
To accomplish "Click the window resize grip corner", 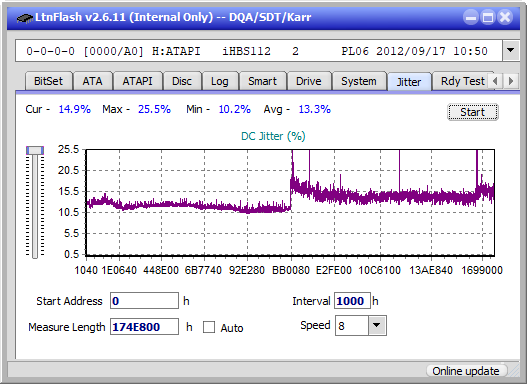I will pyautogui.click(x=514, y=371).
